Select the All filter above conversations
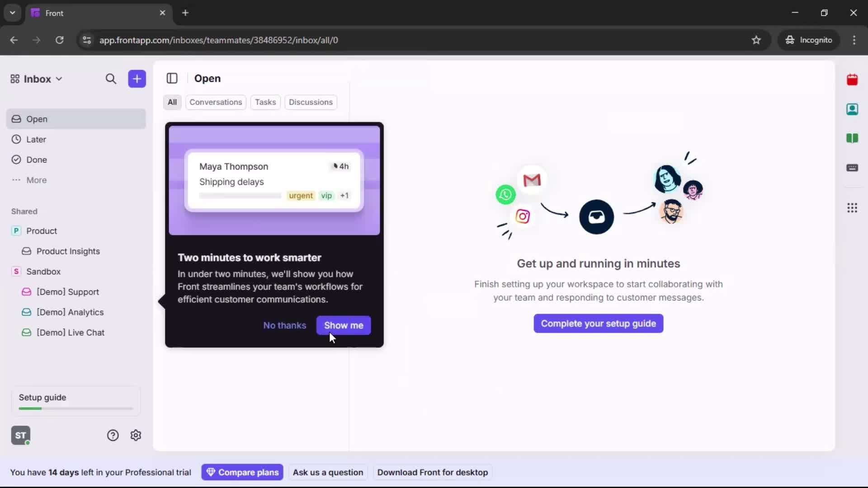The height and width of the screenshot is (488, 868). (x=172, y=102)
